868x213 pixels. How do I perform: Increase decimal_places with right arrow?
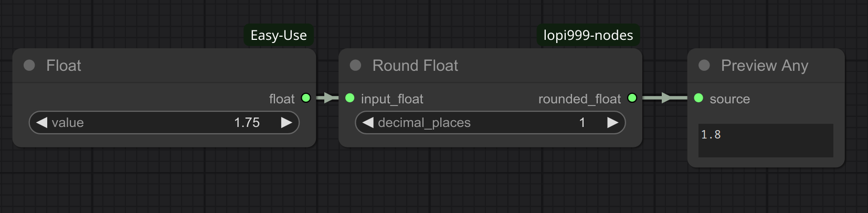[x=612, y=122]
